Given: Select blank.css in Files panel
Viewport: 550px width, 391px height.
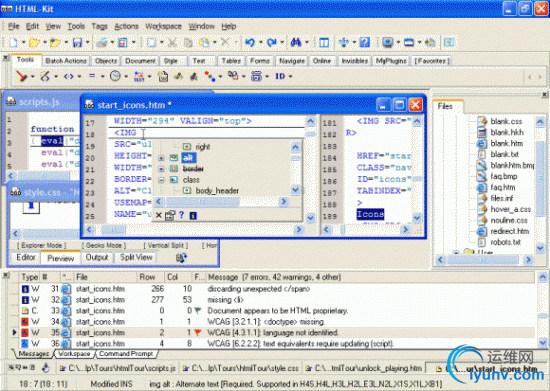Looking at the screenshot, I should pos(506,121).
